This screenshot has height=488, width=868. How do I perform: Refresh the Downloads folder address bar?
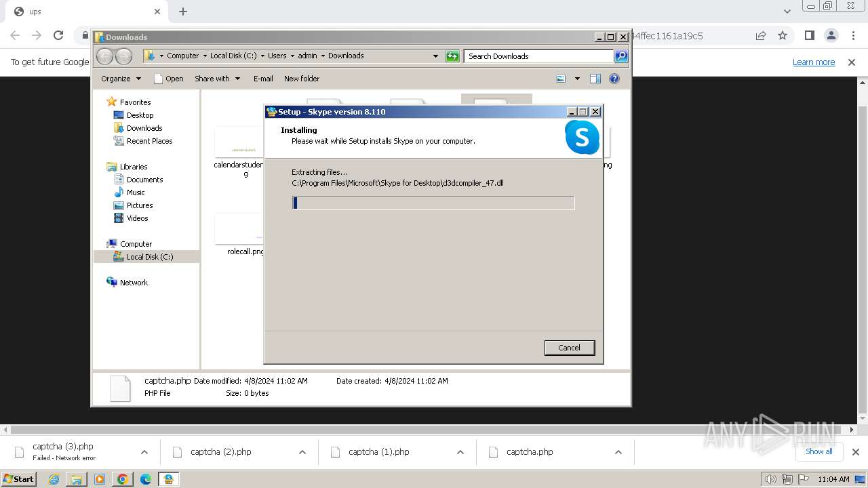click(x=452, y=56)
